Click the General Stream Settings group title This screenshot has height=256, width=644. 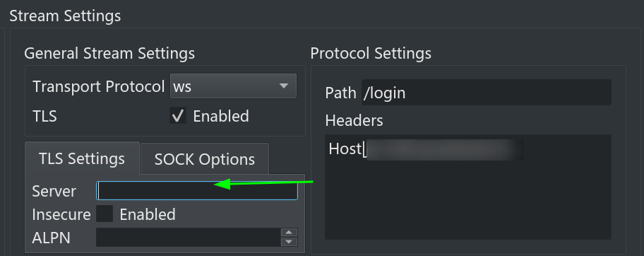[x=109, y=54]
